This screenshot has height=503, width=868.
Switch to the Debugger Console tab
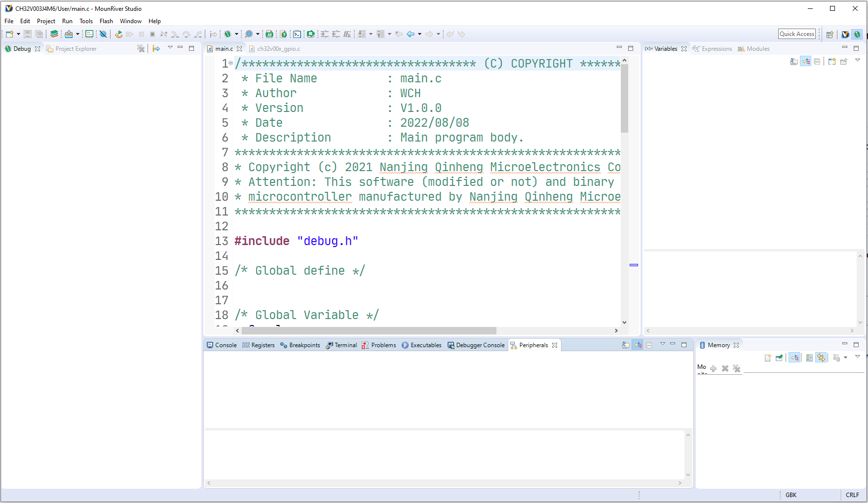point(476,345)
